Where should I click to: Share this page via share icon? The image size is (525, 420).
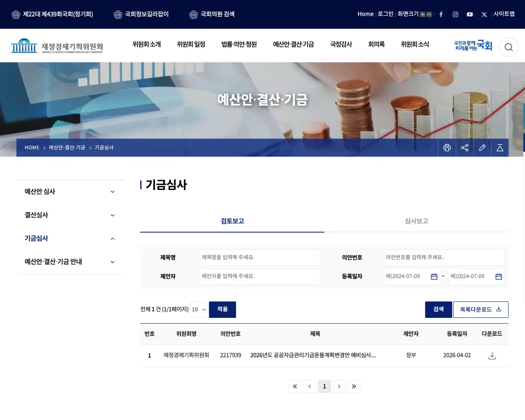pyautogui.click(x=465, y=148)
